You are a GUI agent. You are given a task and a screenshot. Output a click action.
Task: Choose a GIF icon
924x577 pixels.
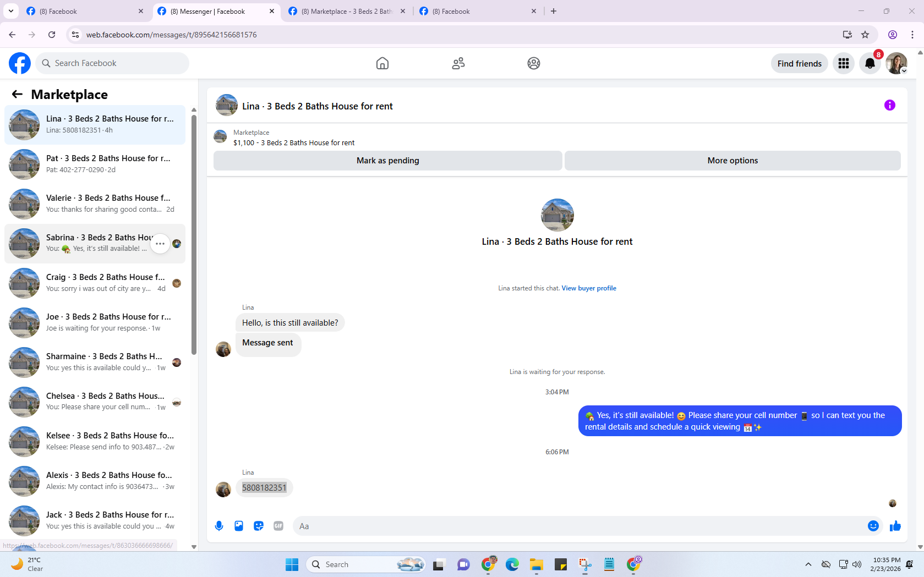(x=278, y=526)
